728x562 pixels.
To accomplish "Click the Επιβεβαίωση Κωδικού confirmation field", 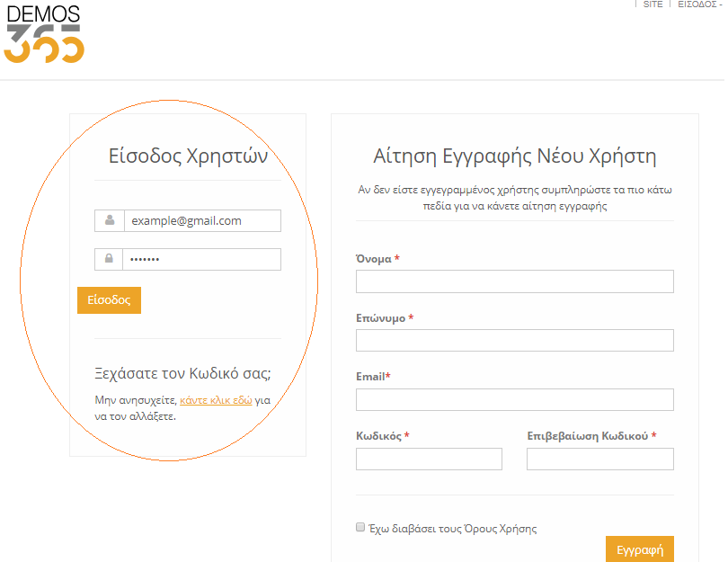I will coord(599,459).
